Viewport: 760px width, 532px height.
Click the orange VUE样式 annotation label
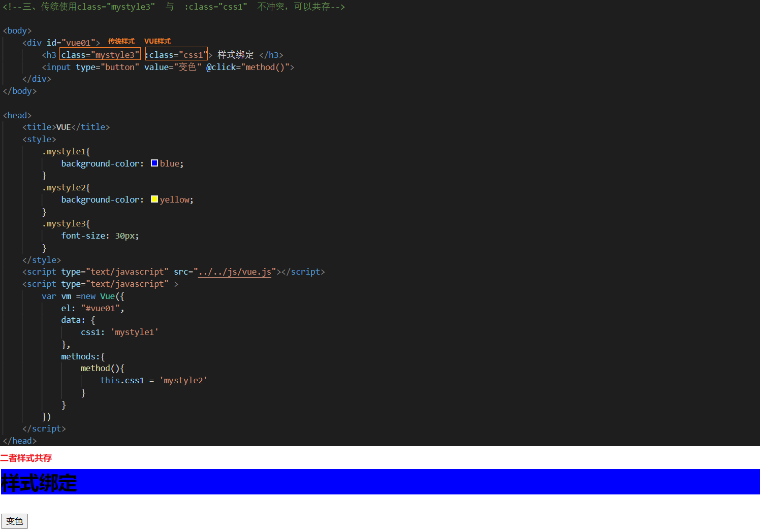[157, 42]
